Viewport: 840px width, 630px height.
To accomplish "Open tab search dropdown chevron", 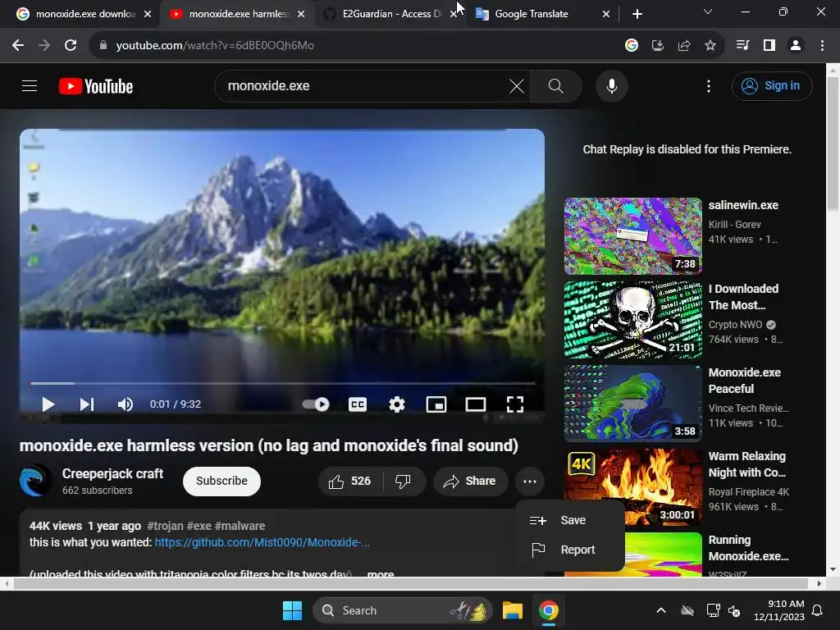I will (x=708, y=11).
